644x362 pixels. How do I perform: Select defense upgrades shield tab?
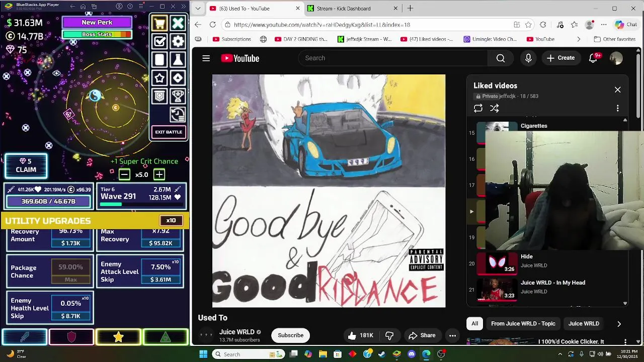tap(71, 337)
